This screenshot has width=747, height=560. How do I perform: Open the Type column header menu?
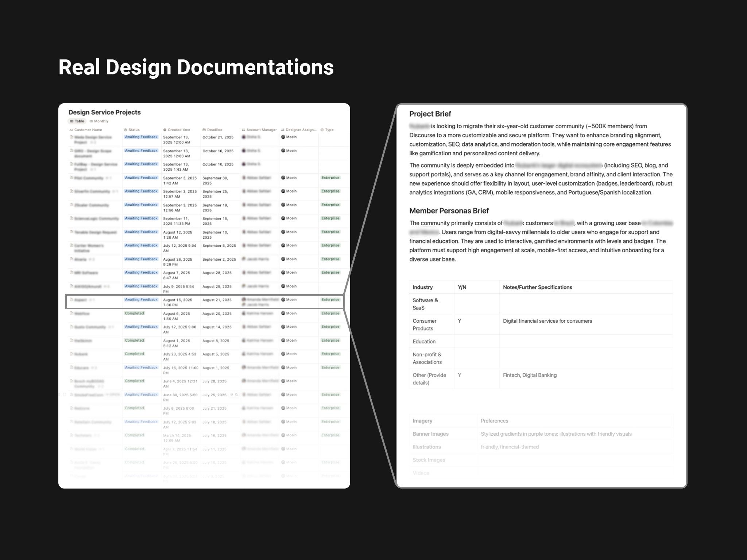tap(327, 130)
